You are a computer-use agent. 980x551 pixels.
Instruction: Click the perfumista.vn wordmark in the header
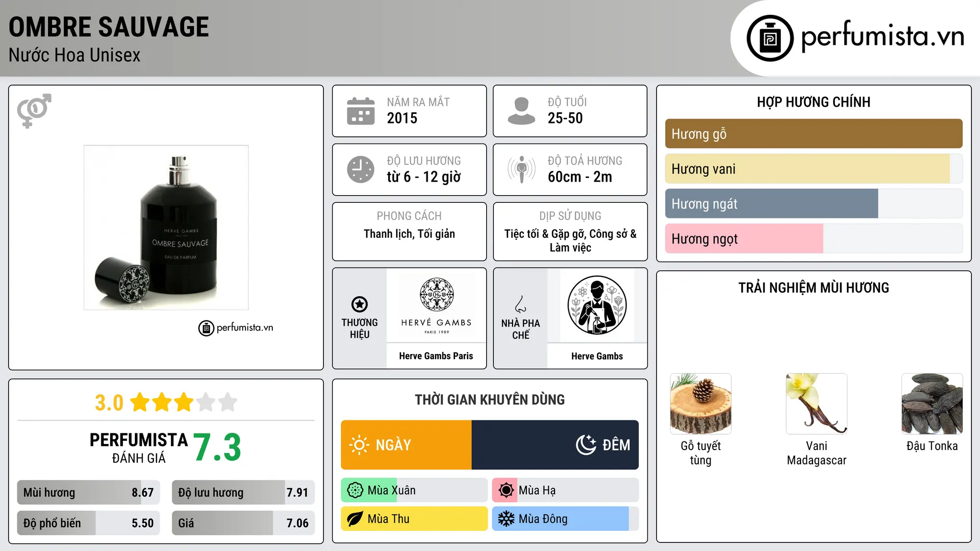[x=883, y=36]
